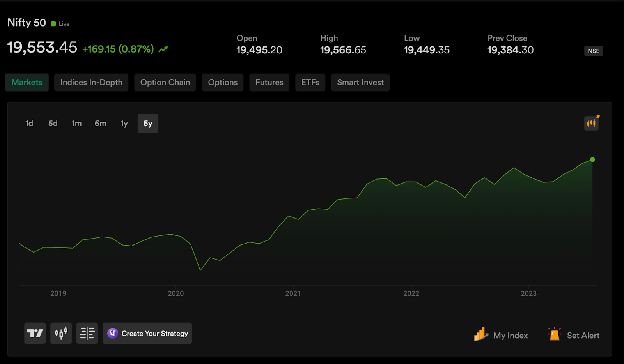
Task: Click the Nifty 50 title
Action: [x=27, y=23]
